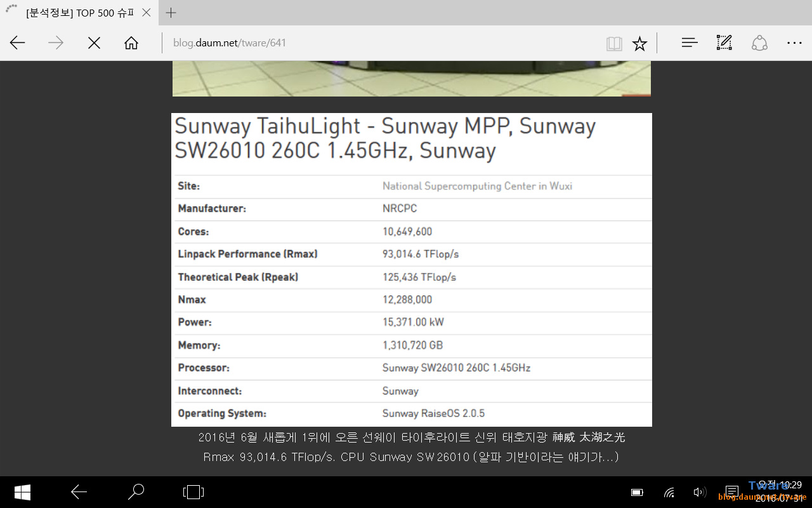
Task: Open the Action Center notification icon
Action: 731,492
